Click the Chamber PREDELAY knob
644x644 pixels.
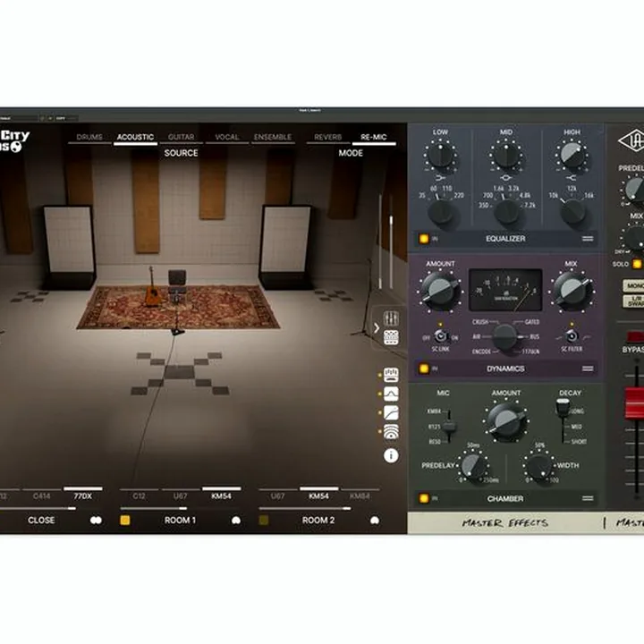pos(473,466)
